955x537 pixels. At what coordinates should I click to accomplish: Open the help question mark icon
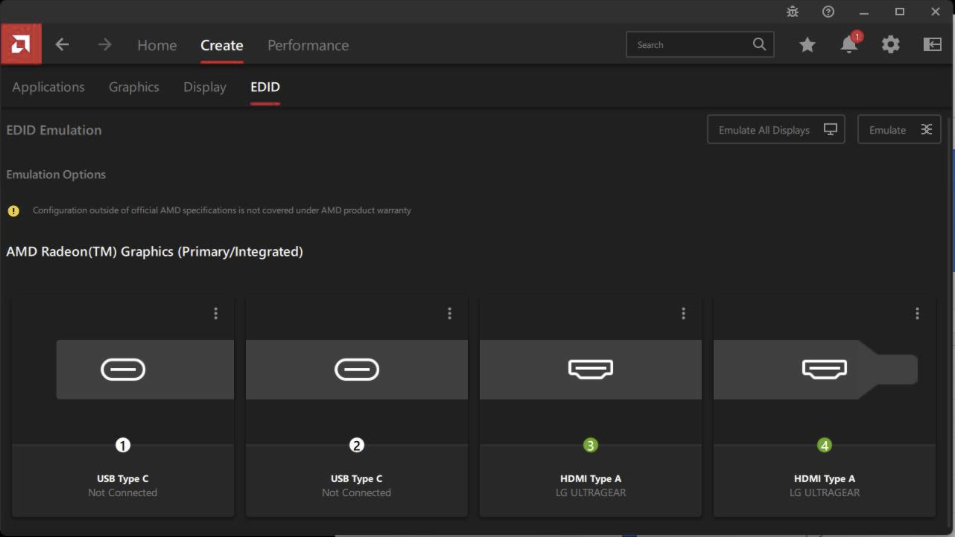[x=828, y=12]
